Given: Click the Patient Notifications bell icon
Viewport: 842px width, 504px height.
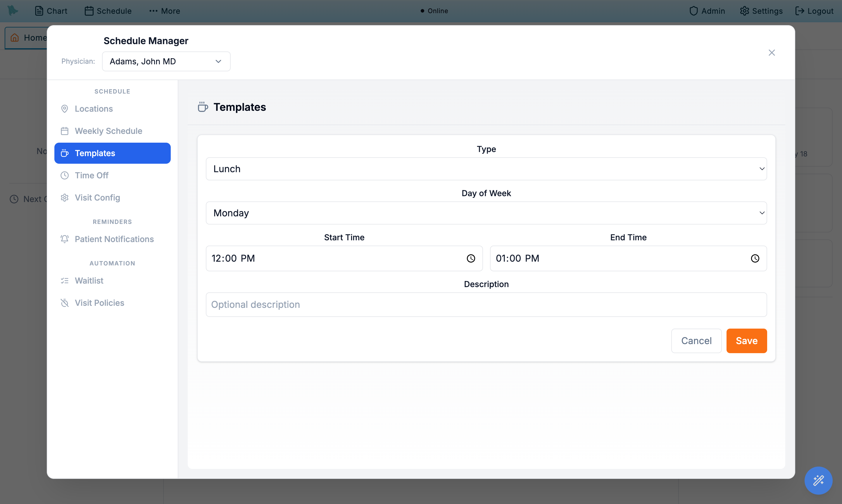Looking at the screenshot, I should pyautogui.click(x=65, y=239).
